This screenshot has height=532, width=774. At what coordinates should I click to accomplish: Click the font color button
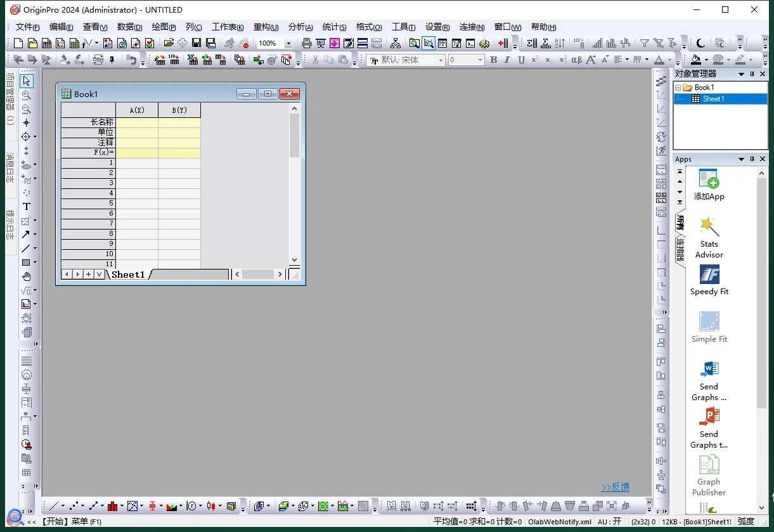[659, 60]
